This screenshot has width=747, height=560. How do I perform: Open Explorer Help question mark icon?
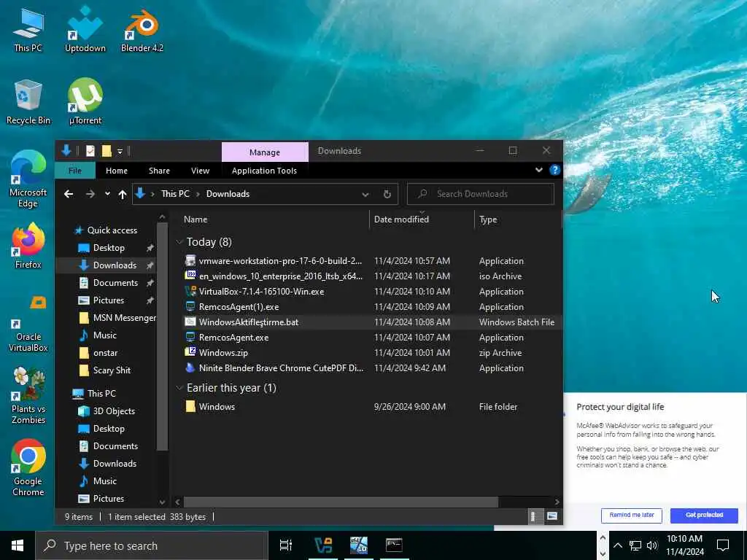pyautogui.click(x=554, y=170)
